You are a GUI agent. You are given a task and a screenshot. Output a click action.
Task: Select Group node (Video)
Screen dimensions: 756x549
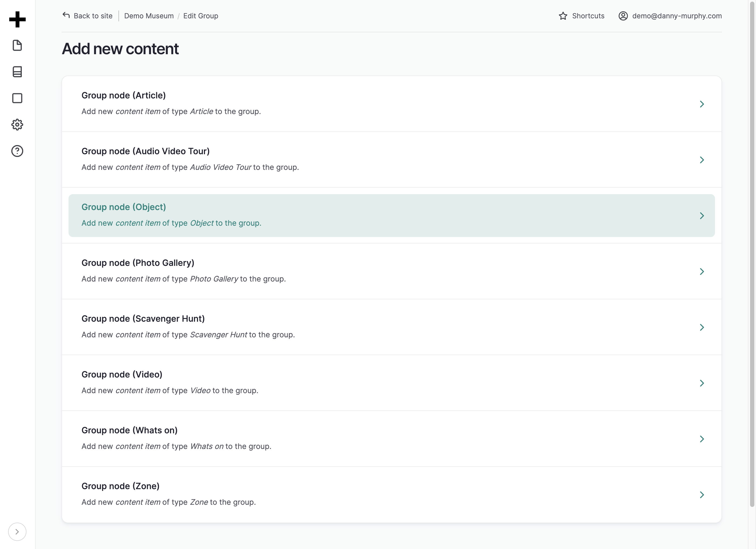[x=391, y=383]
